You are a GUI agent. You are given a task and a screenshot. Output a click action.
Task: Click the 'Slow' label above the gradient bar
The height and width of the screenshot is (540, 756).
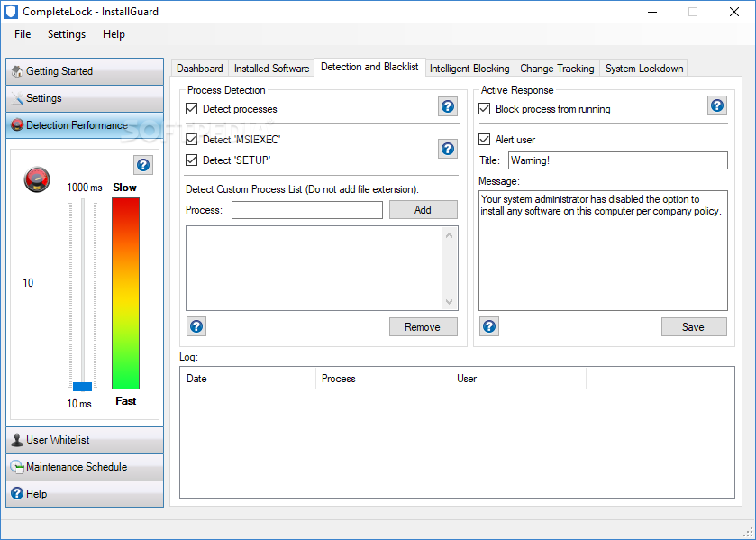click(x=125, y=188)
